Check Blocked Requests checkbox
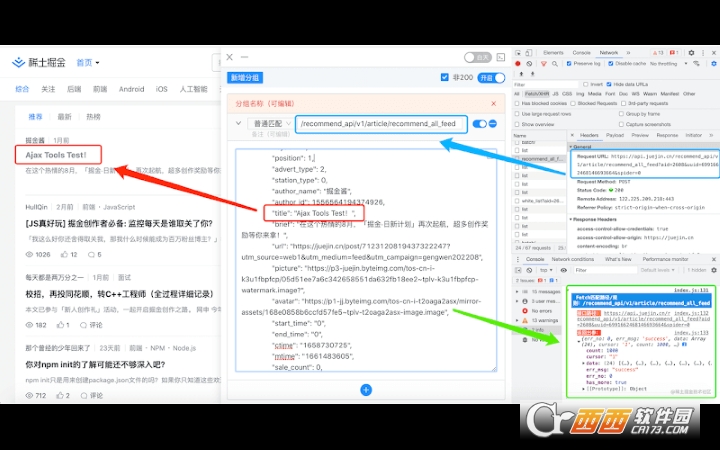720x450 pixels. click(573, 104)
